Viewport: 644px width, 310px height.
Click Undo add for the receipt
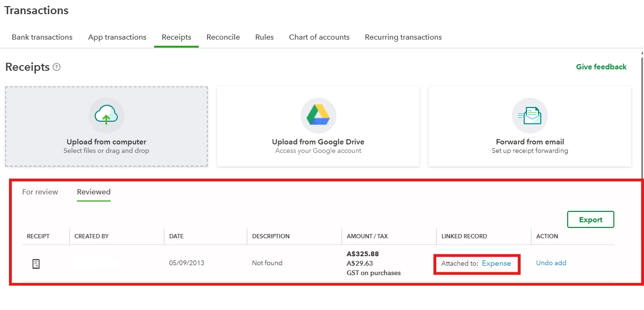551,263
